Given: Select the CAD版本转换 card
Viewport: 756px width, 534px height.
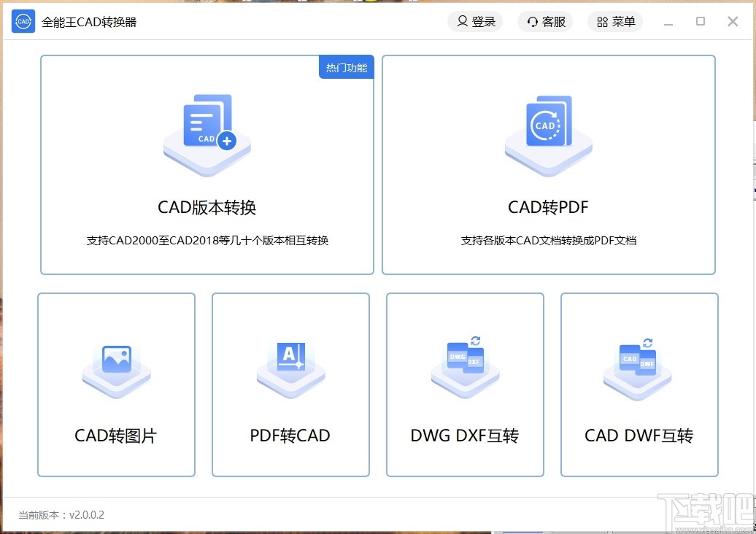Looking at the screenshot, I should pos(207,165).
